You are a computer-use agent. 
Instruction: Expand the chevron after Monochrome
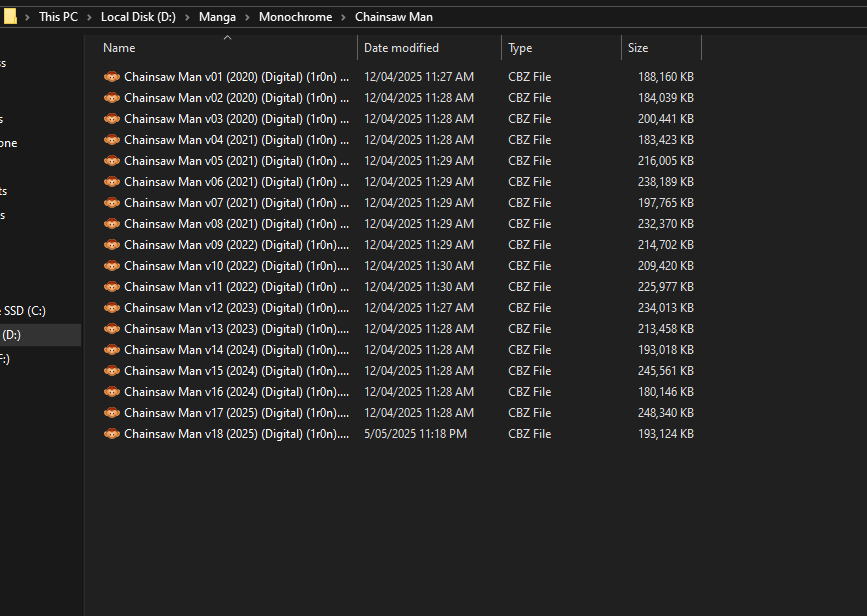tap(343, 17)
